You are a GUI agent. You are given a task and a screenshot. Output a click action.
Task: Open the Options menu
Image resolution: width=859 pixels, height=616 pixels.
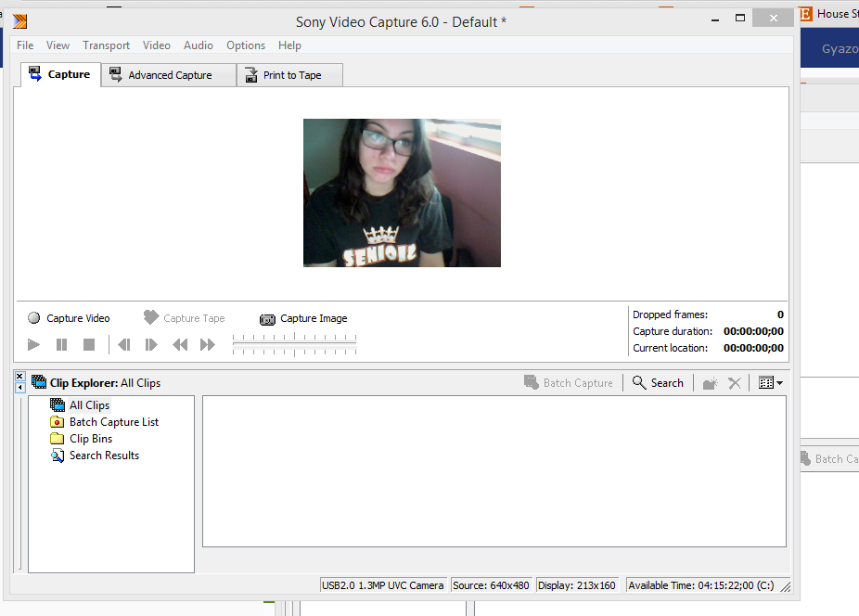246,45
